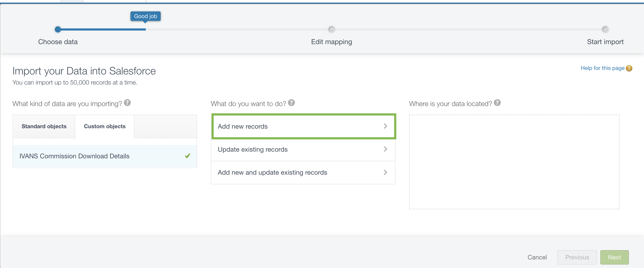Switch to the Standard objects tab

(x=44, y=126)
